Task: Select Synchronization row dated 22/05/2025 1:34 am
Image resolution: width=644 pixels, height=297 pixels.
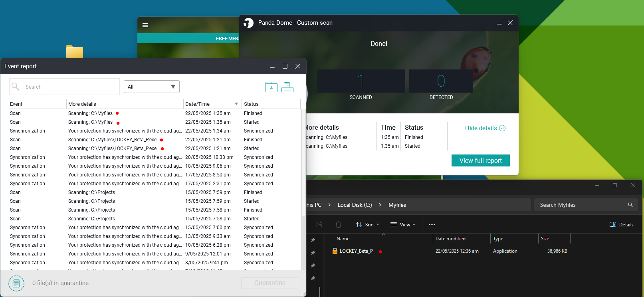Action: click(x=155, y=131)
